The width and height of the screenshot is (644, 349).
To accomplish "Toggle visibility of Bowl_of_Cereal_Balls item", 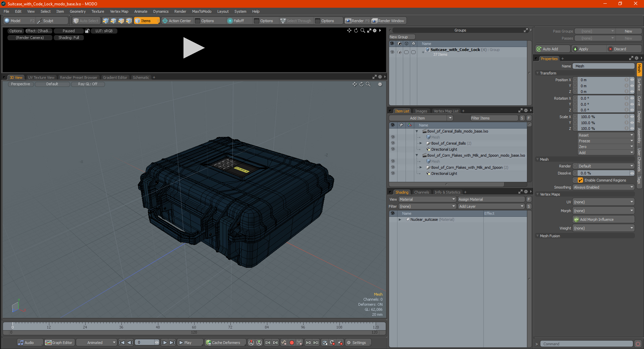I will (392, 143).
